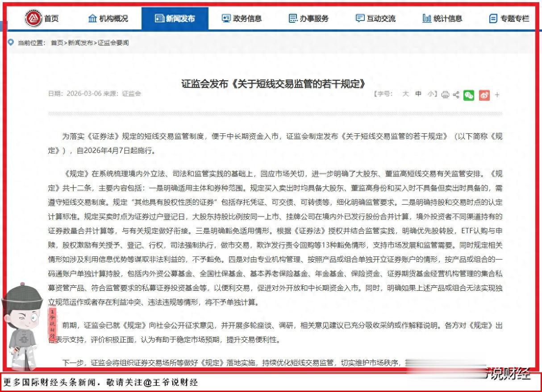542x392 pixels.
Task: Click the line starting 赎，股权激励有关授予
Action: click(275, 245)
